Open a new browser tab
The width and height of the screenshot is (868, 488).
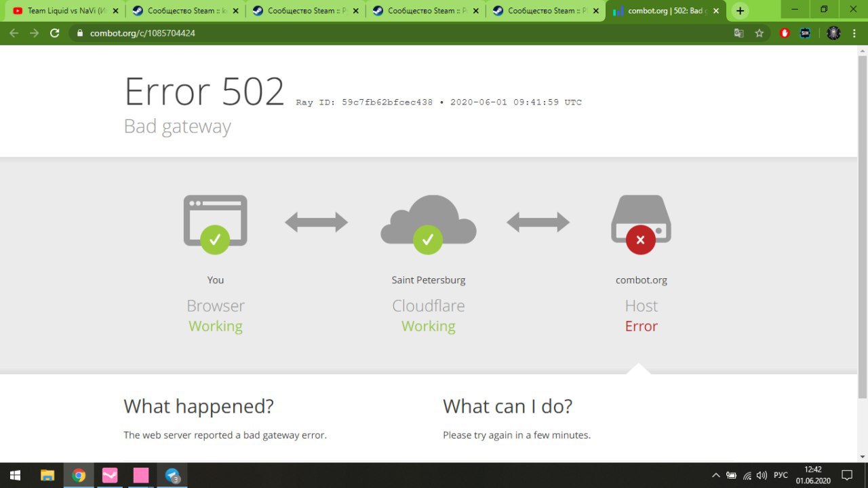[x=740, y=11]
